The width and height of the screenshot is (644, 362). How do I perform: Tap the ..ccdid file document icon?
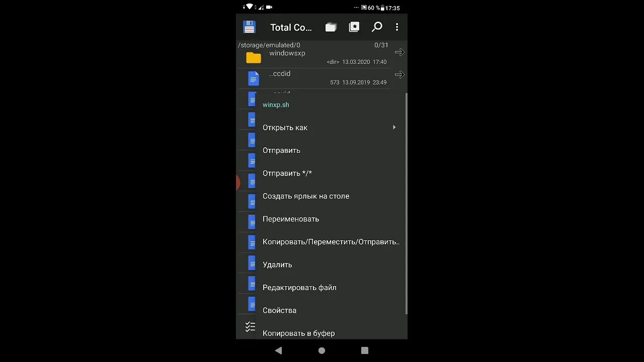pyautogui.click(x=254, y=78)
